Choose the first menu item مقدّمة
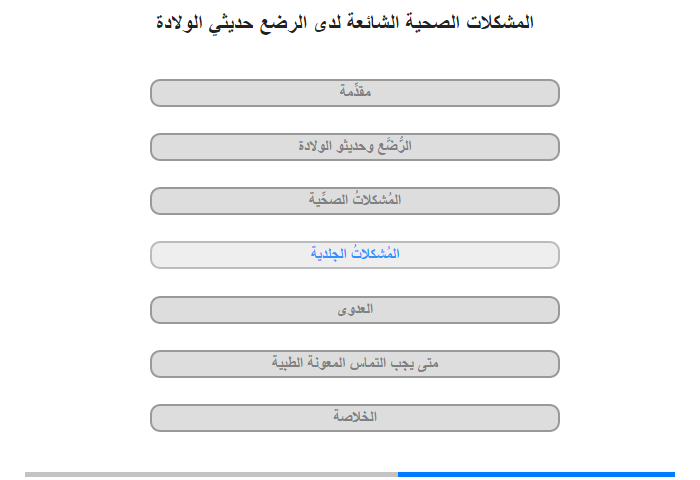 pos(354,93)
